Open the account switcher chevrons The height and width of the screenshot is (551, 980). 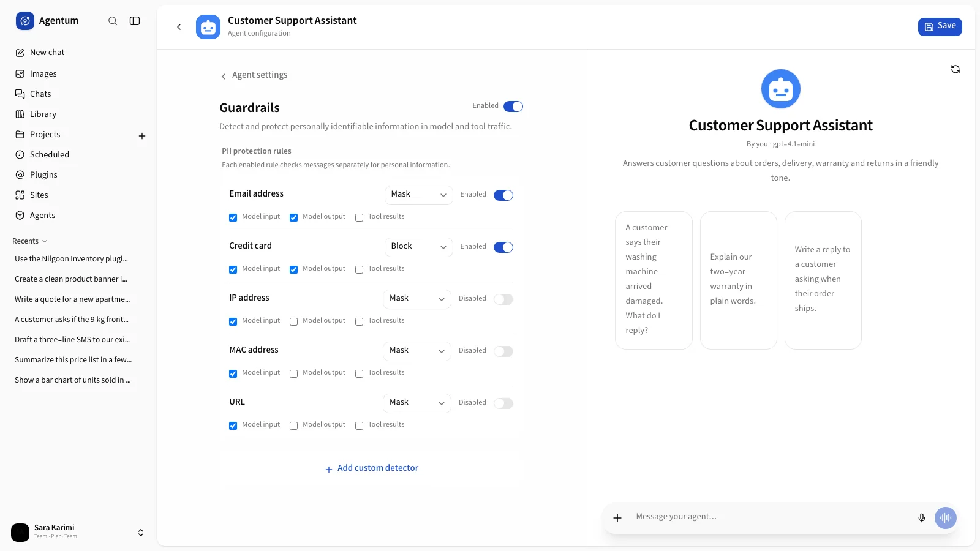(x=141, y=533)
